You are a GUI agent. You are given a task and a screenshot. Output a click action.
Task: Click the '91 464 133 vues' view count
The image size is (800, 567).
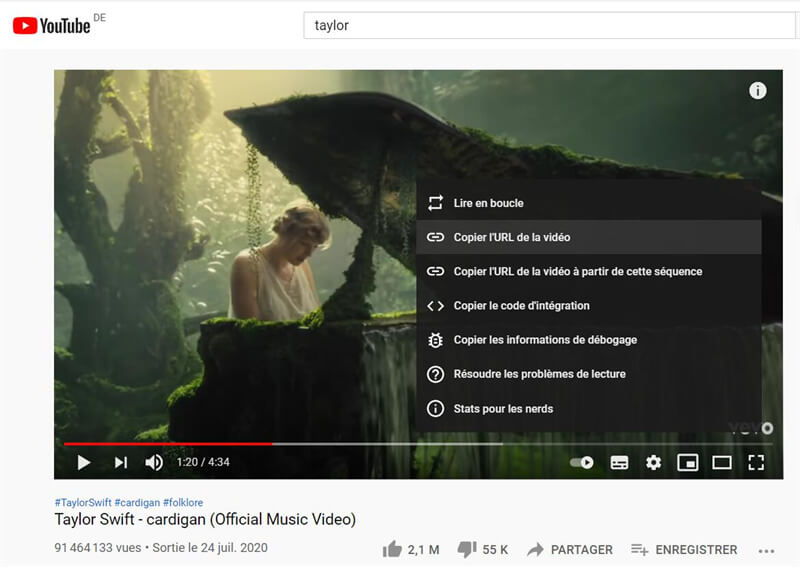click(x=98, y=548)
